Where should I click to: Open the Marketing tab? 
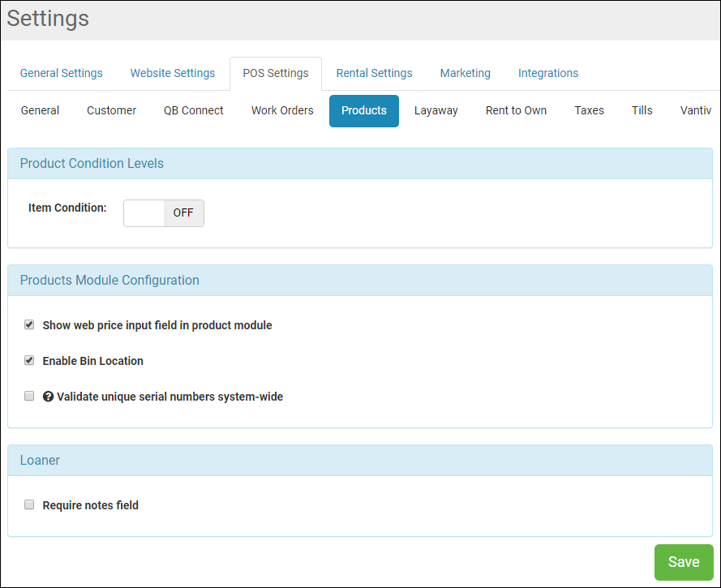tap(465, 73)
